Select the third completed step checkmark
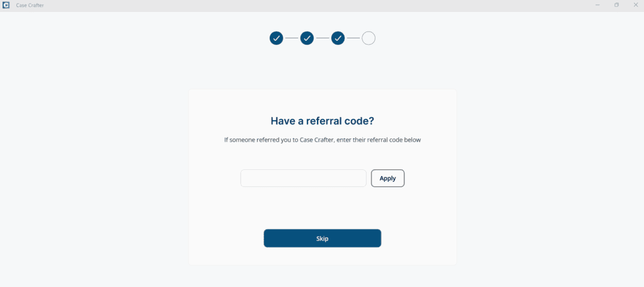 coord(338,38)
